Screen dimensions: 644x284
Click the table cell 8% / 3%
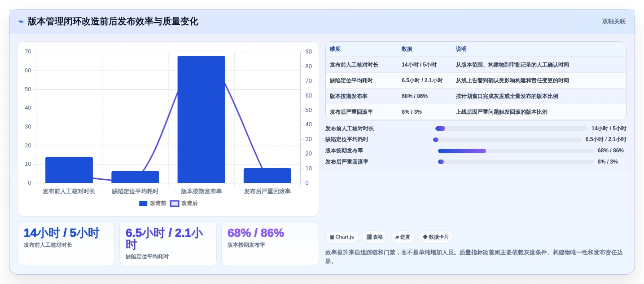412,112
